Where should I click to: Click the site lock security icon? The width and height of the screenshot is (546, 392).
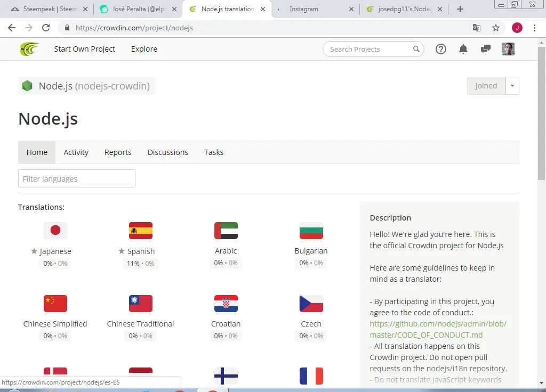pyautogui.click(x=67, y=28)
